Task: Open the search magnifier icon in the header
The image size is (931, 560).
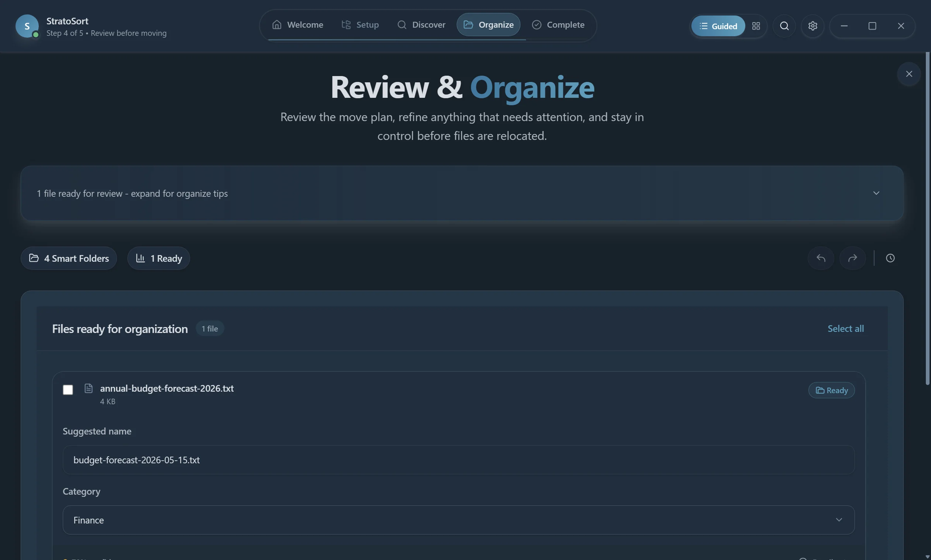Action: [784, 26]
